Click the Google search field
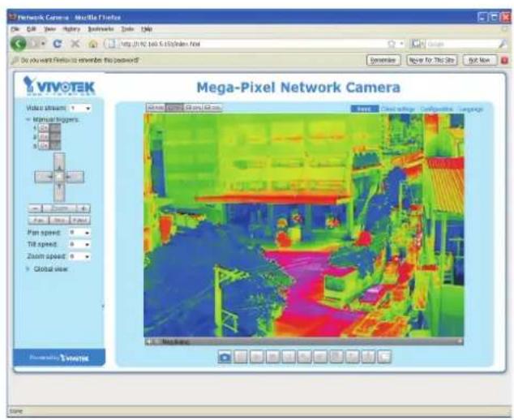This screenshot has width=514, height=420. pos(461,44)
